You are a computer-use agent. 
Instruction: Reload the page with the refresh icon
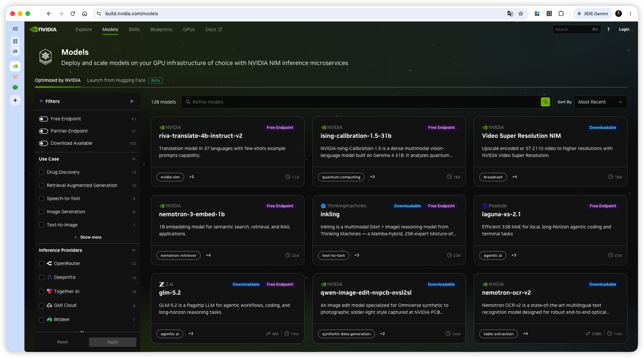point(73,14)
